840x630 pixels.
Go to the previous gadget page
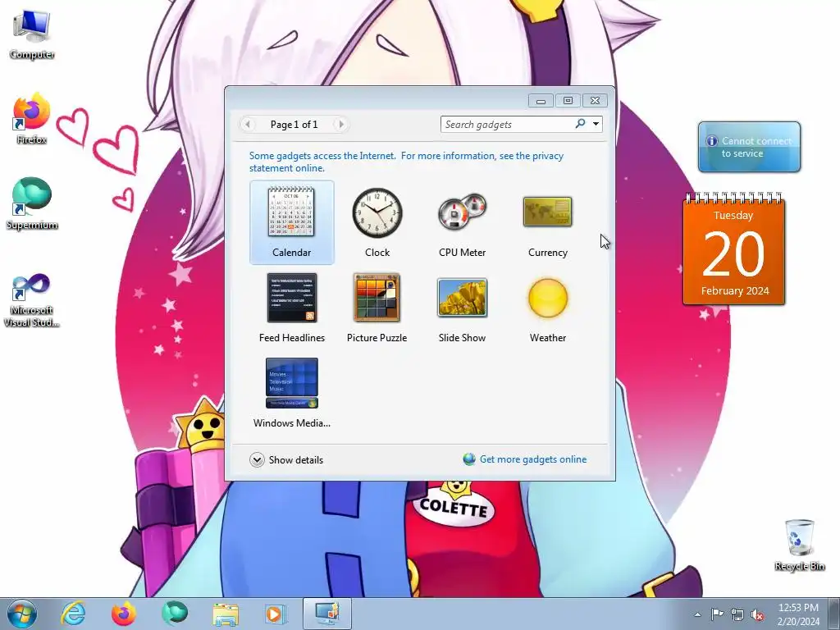coord(248,125)
